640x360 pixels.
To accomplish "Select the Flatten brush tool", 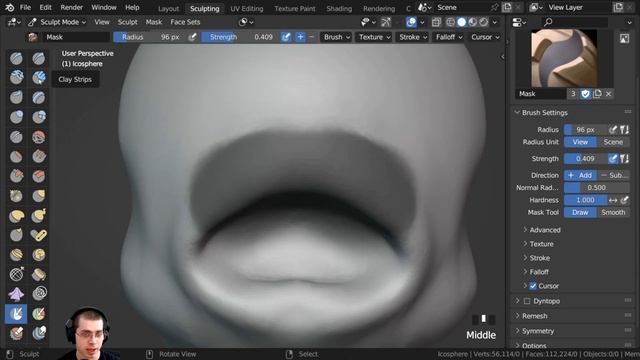I will coord(16,156).
